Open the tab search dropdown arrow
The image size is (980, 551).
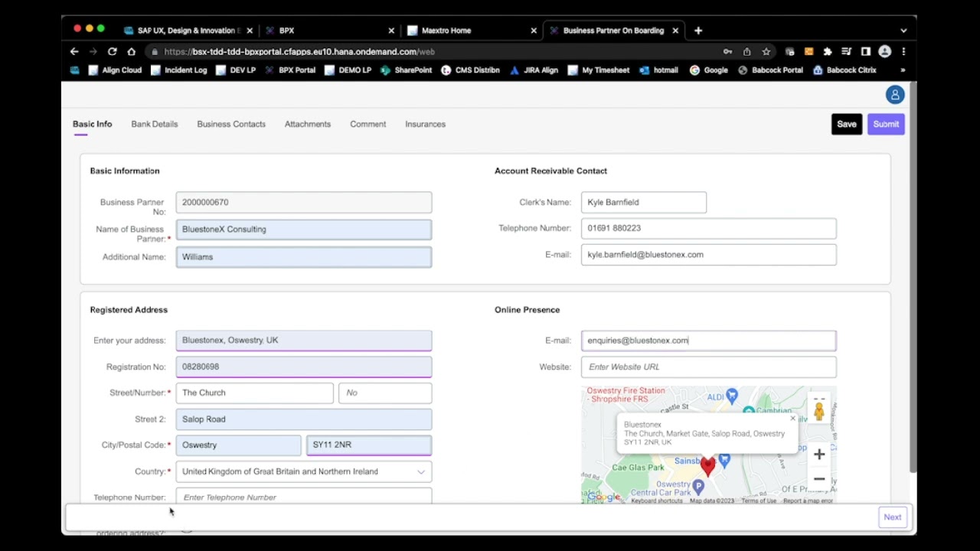(x=903, y=31)
